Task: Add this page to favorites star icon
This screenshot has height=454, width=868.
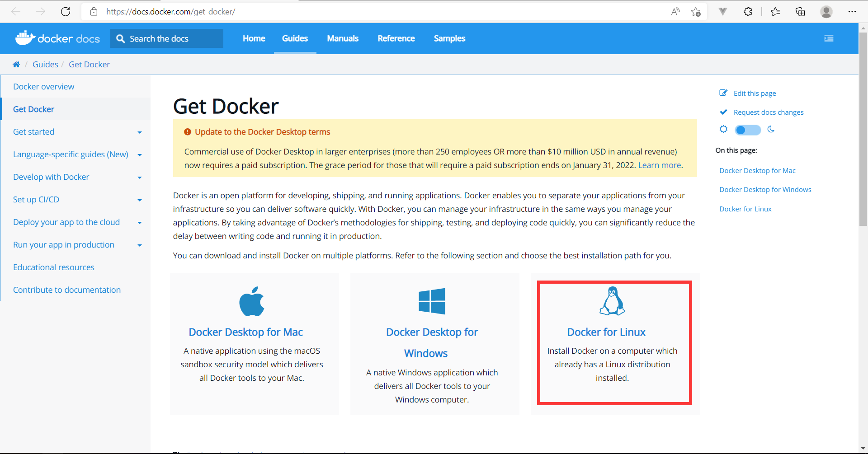Action: click(696, 12)
